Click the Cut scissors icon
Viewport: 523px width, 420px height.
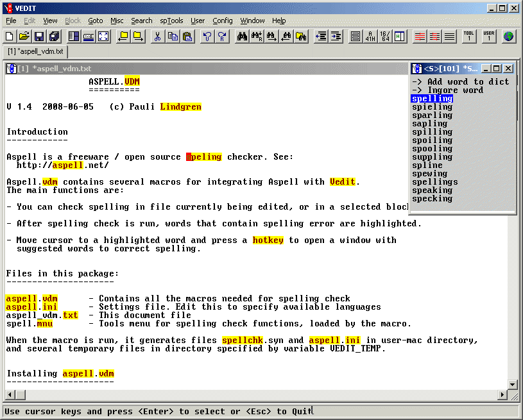click(157, 37)
